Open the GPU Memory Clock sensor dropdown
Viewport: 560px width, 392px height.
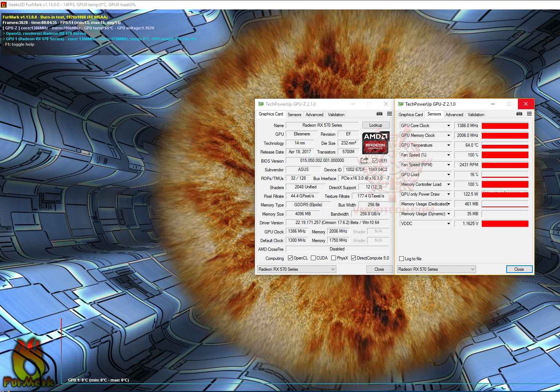449,135
